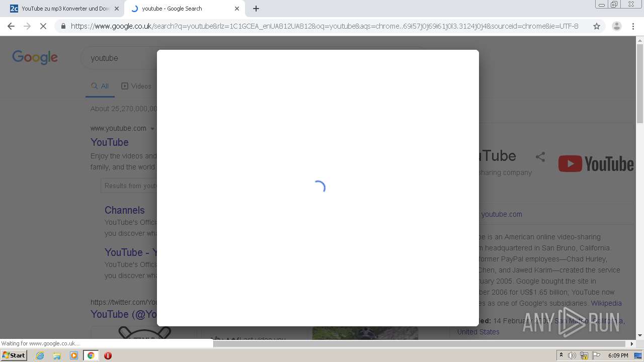Close the youtube - Google Search tab
The height and width of the screenshot is (362, 644).
[x=237, y=9]
